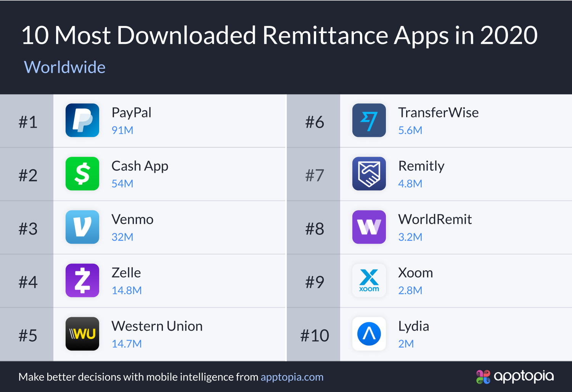This screenshot has height=392, width=572.
Task: Select the Cash App name label
Action: point(140,166)
